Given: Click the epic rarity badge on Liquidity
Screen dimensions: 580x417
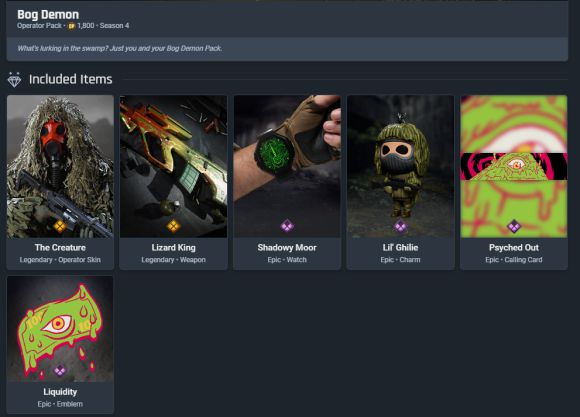Looking at the screenshot, I should click(60, 370).
